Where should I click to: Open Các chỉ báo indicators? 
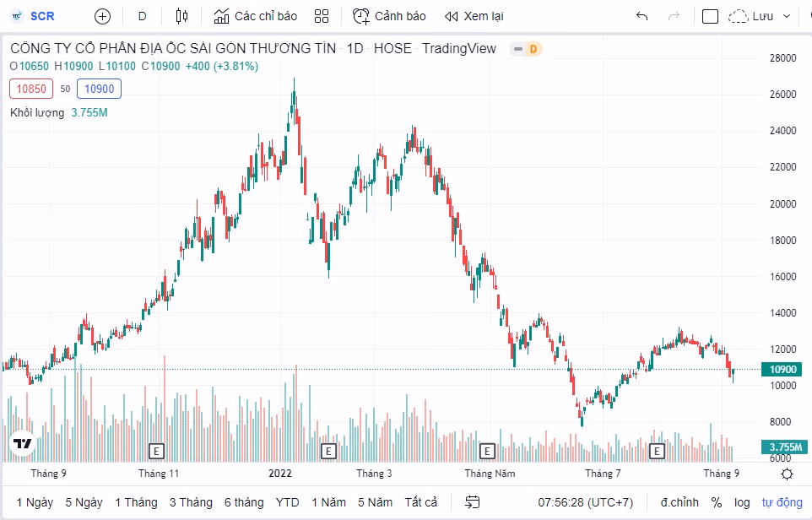pyautogui.click(x=255, y=16)
